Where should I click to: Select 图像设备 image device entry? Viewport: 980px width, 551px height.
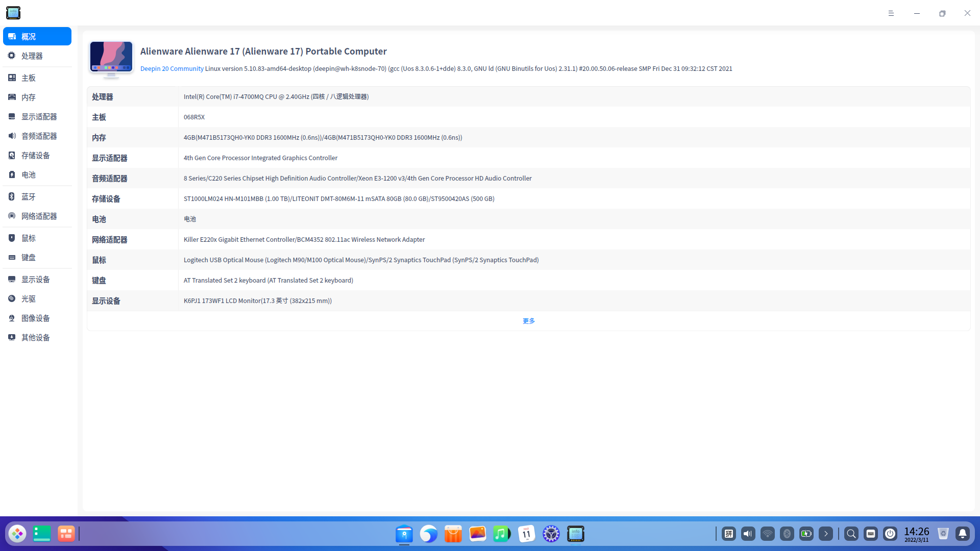point(35,318)
